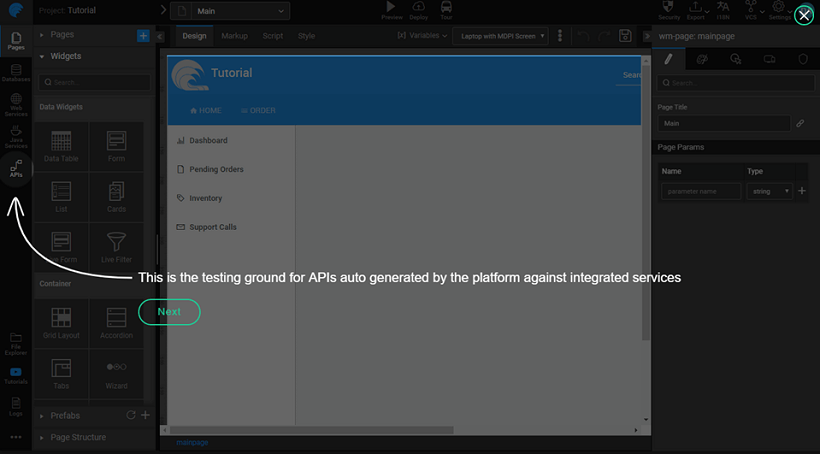Expand the Prefabs section

pyautogui.click(x=66, y=415)
